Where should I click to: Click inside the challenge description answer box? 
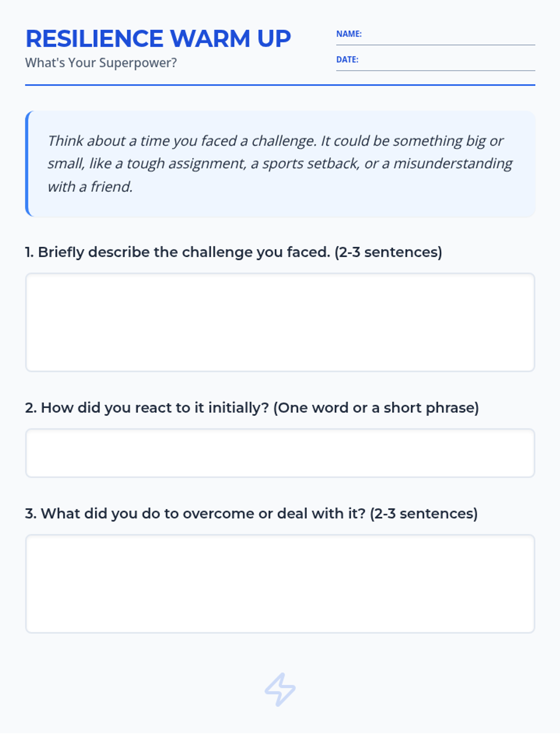280,322
